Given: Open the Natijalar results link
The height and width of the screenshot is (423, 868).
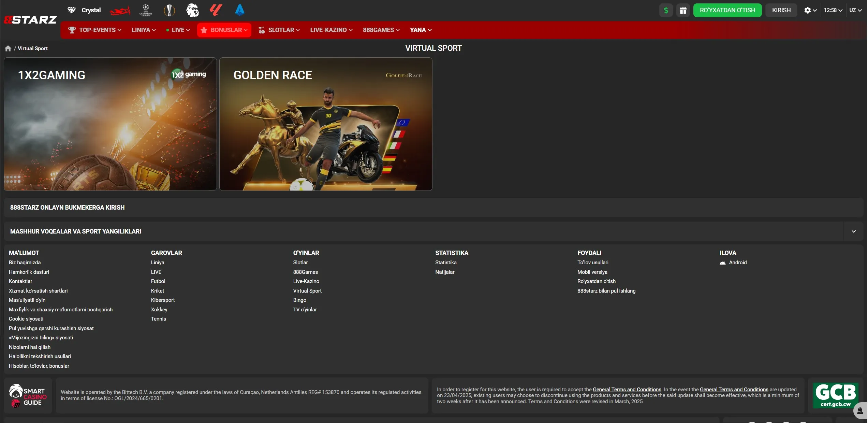Looking at the screenshot, I should tap(445, 272).
